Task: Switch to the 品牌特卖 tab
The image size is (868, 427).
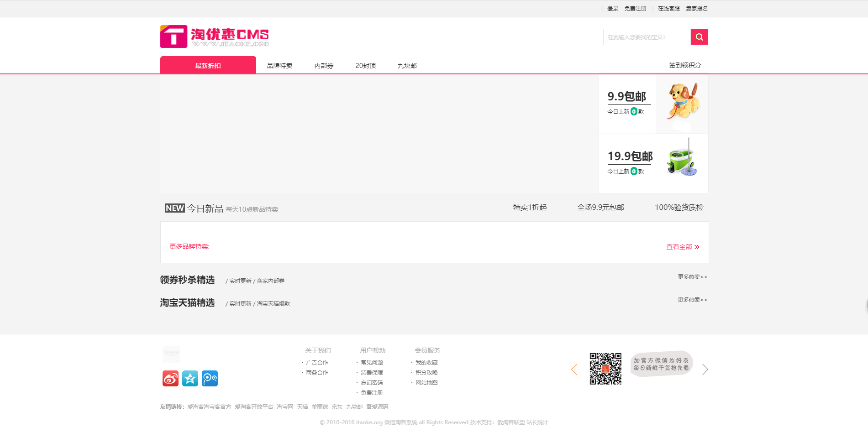Action: point(279,65)
